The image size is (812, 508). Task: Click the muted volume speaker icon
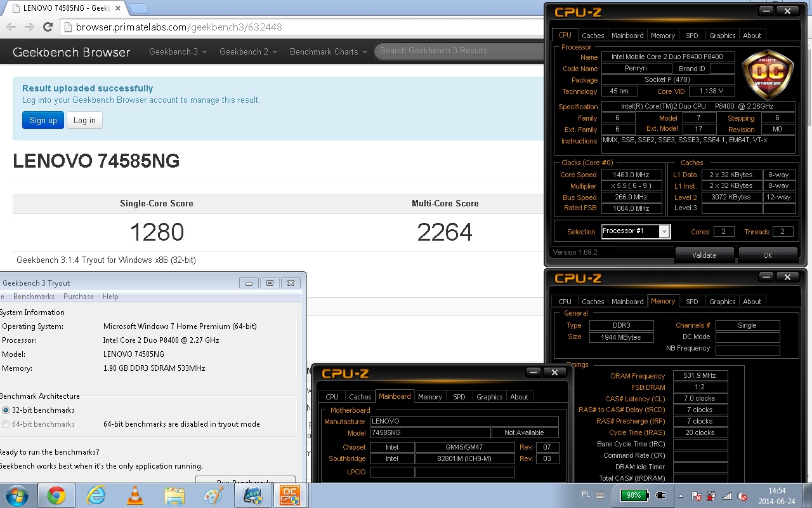(742, 496)
